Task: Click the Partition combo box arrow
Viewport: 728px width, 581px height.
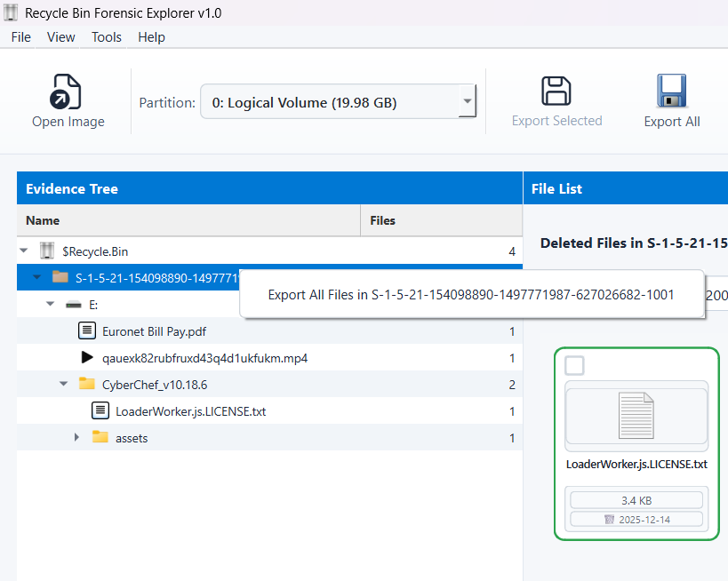Action: 467,101
